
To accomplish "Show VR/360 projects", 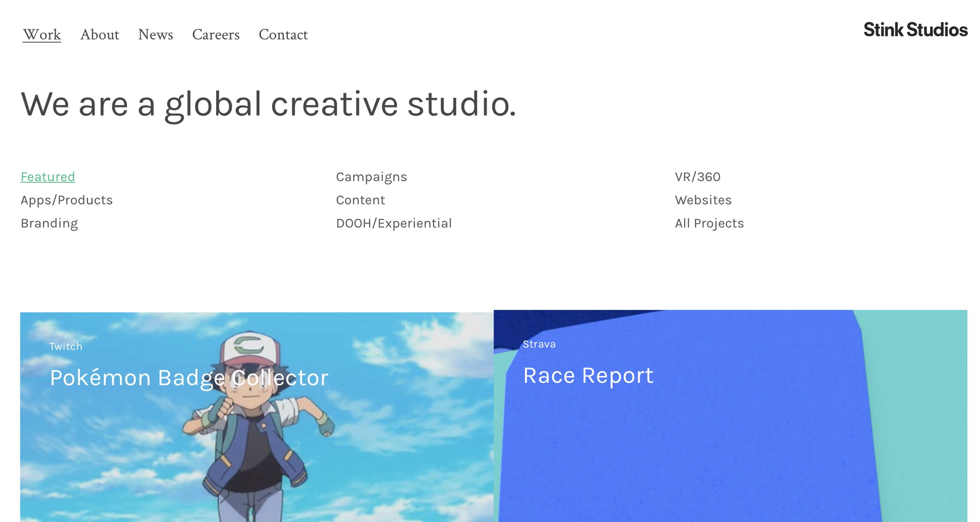I will pyautogui.click(x=698, y=177).
